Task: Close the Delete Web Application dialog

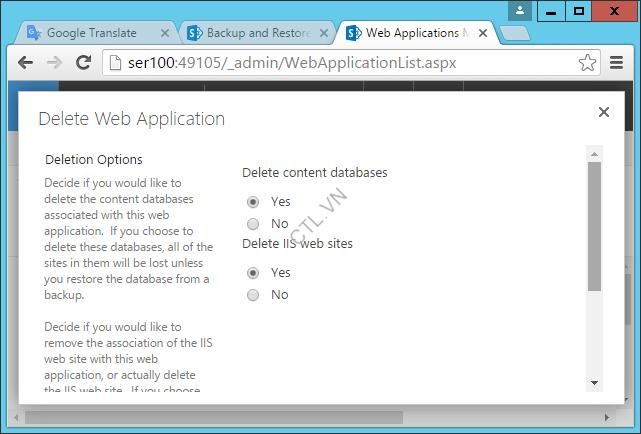Action: pos(603,112)
